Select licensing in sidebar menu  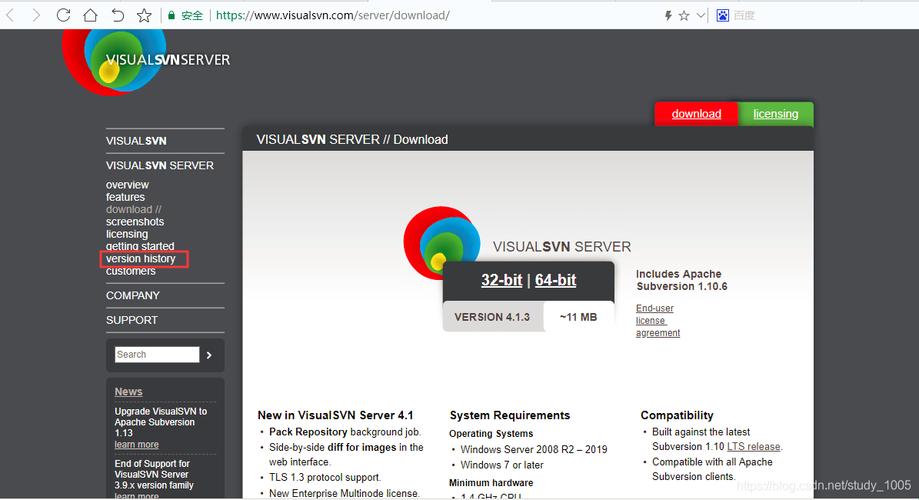pyautogui.click(x=127, y=234)
